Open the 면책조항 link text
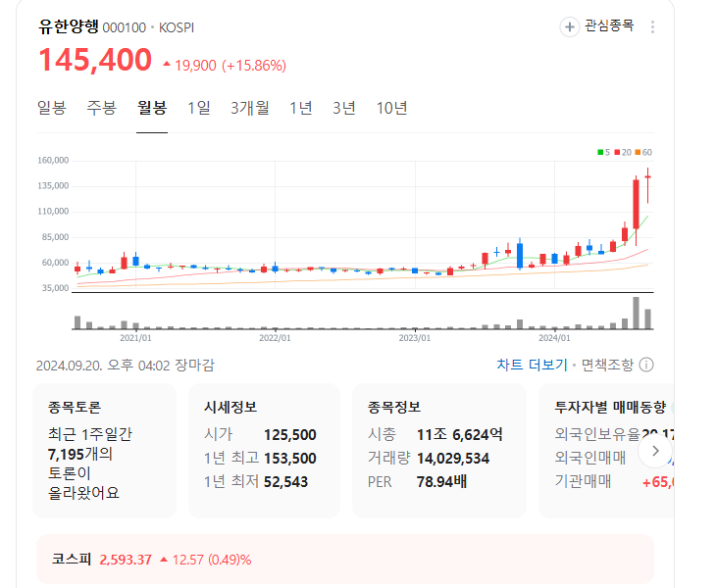The width and height of the screenshot is (716, 588). click(x=607, y=365)
